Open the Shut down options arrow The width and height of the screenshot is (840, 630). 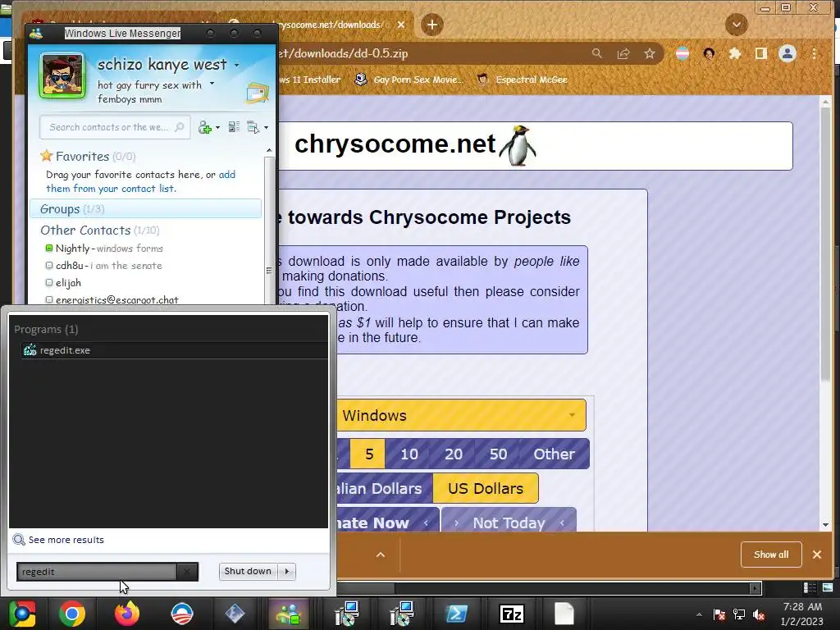coord(287,572)
